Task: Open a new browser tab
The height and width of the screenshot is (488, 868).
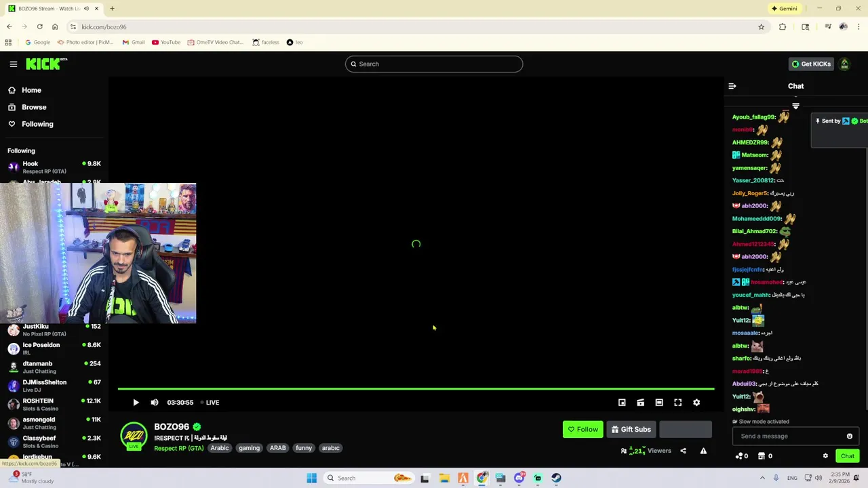Action: (x=112, y=9)
